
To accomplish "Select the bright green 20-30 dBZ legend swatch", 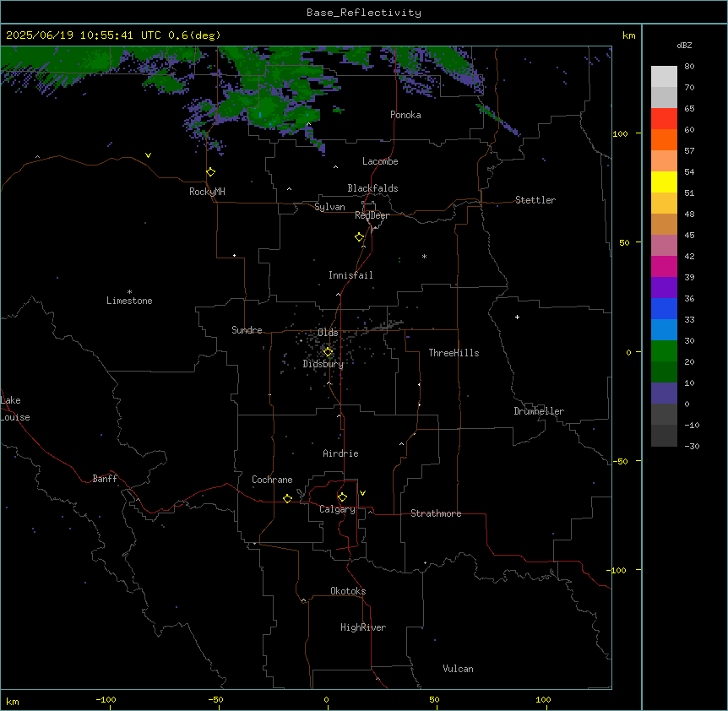I will [664, 351].
